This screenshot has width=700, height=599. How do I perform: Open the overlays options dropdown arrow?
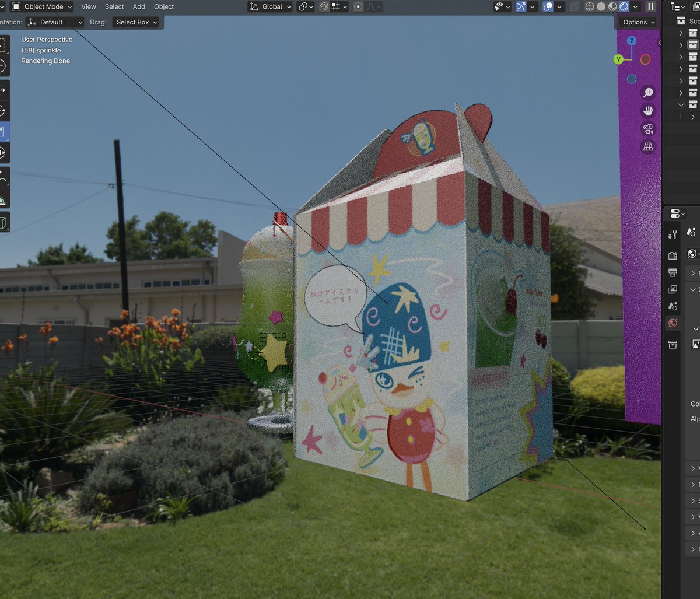tap(559, 7)
